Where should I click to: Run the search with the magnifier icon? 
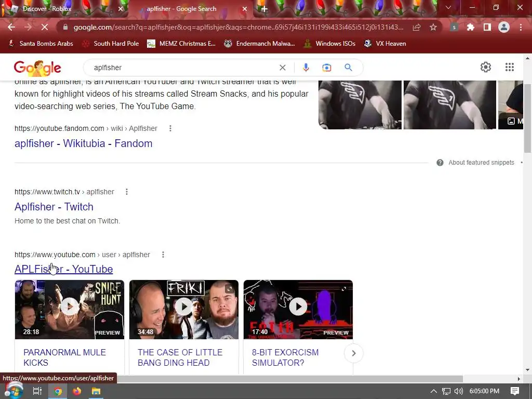click(x=348, y=68)
